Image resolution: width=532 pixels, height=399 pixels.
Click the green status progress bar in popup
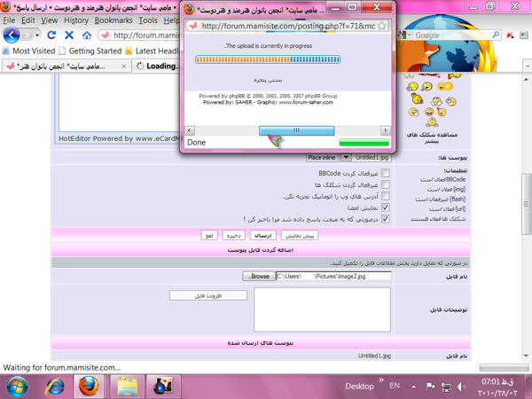(364, 143)
